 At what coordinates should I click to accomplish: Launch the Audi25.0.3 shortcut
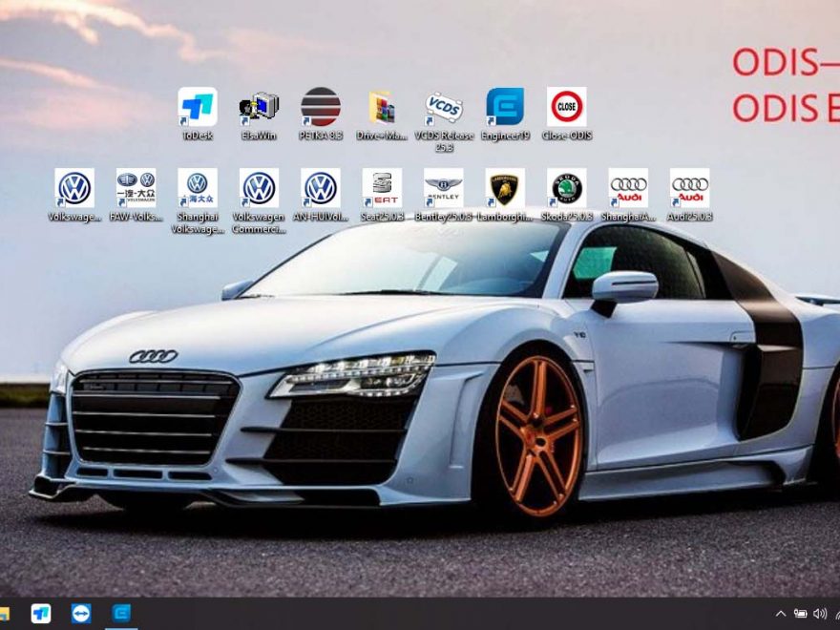click(x=689, y=189)
